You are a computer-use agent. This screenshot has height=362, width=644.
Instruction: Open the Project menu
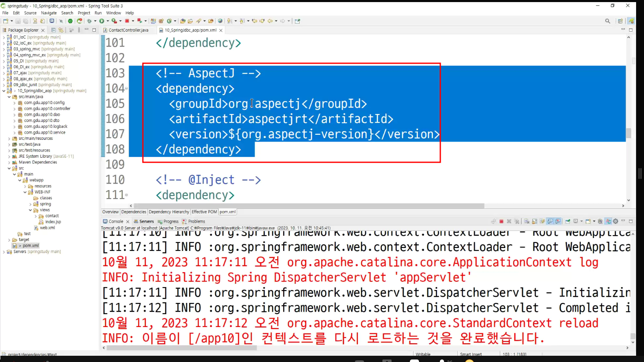[x=84, y=13]
